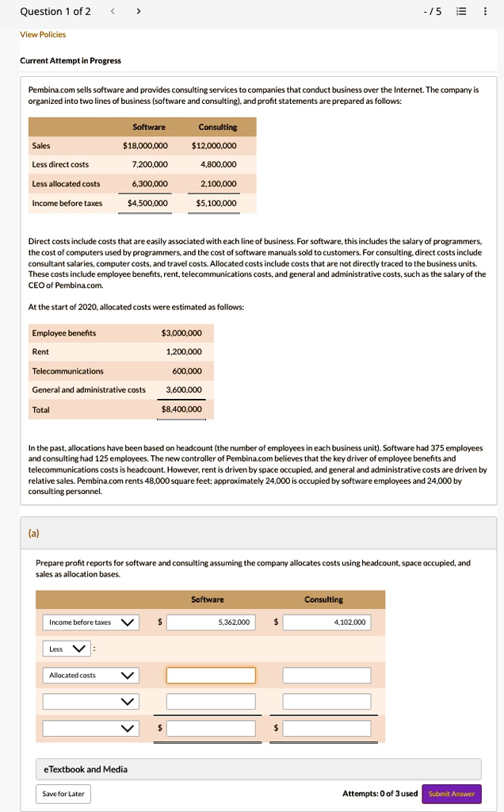Click Consulting income before taxes field 4,102,000
This screenshot has height=812, width=504.
(327, 622)
